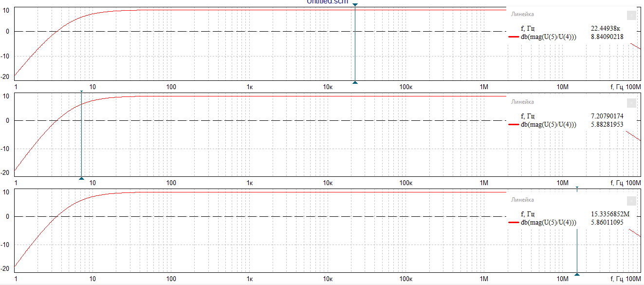Click the 'f, Гц 100M' axis label of bottom plot
This screenshot has height=285, width=644.
[x=626, y=279]
